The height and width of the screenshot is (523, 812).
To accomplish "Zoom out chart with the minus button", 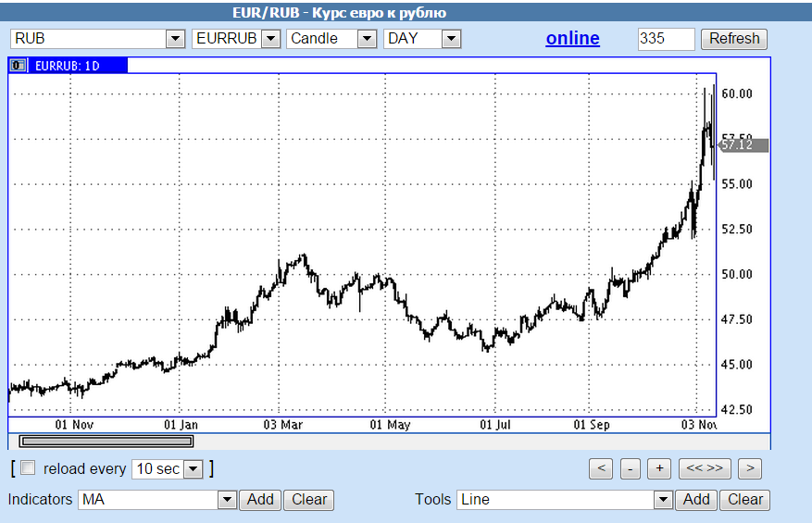I will [x=630, y=468].
